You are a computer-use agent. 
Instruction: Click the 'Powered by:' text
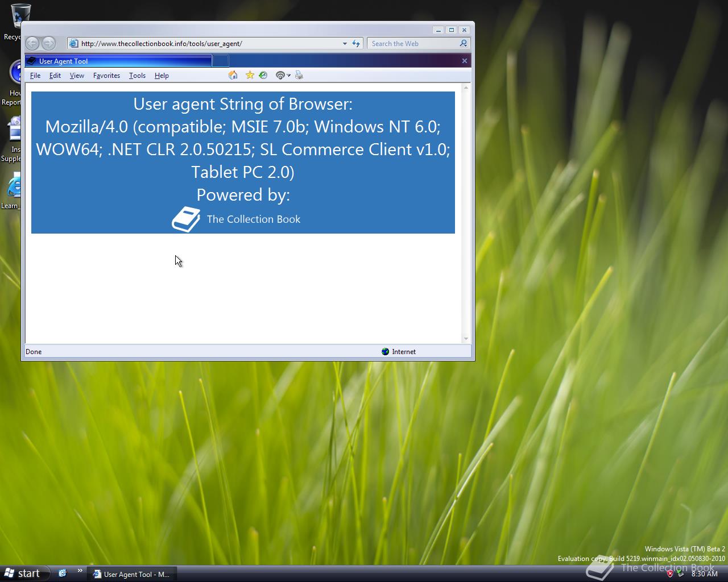243,195
